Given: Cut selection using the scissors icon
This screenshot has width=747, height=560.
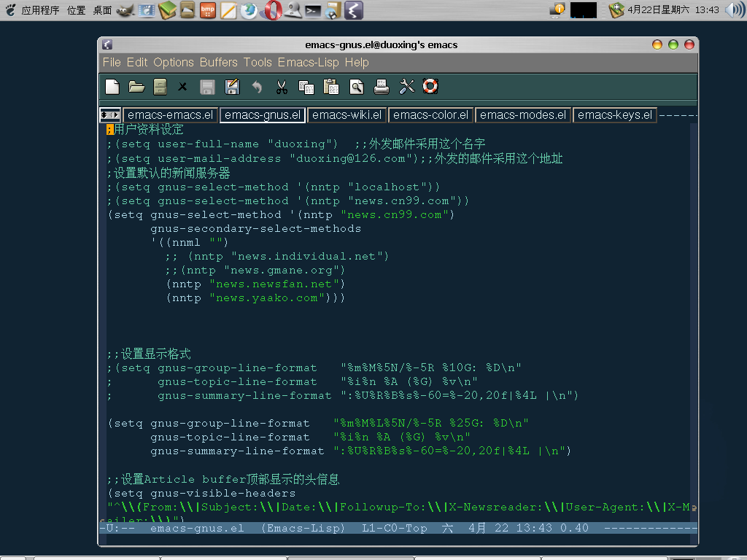Looking at the screenshot, I should pos(282,87).
